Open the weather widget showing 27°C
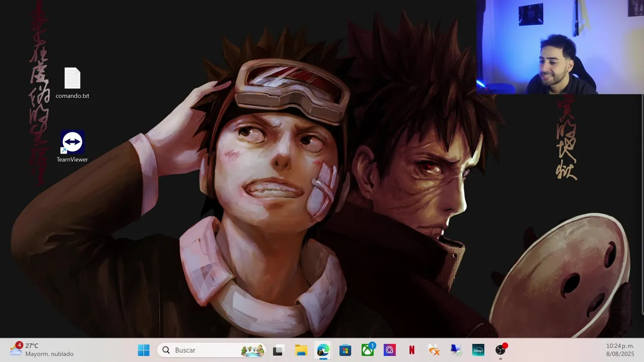 42,349
